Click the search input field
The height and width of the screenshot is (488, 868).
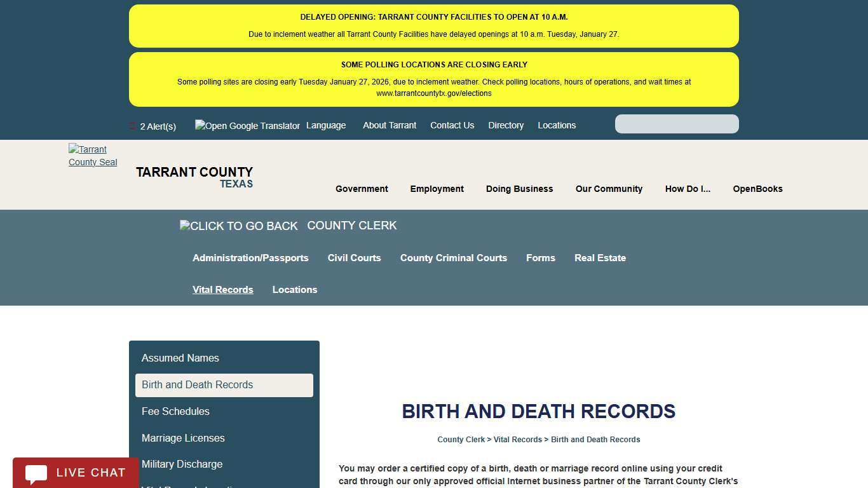click(677, 123)
